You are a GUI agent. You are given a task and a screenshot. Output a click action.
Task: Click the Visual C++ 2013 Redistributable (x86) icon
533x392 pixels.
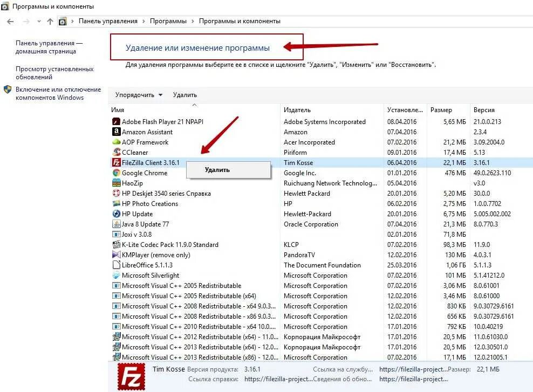116,357
